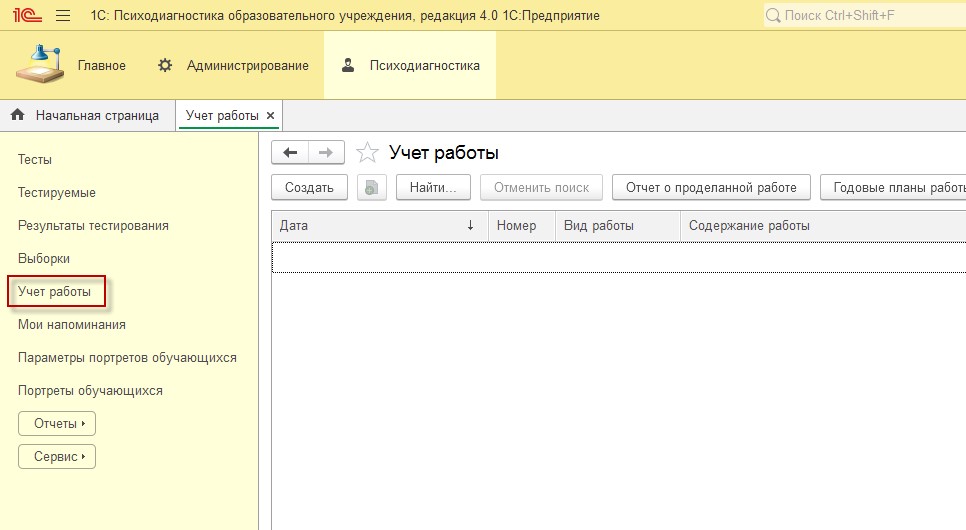Image resolution: width=966 pixels, height=530 pixels.
Task: Open Результаты тестирования list
Action: [93, 226]
